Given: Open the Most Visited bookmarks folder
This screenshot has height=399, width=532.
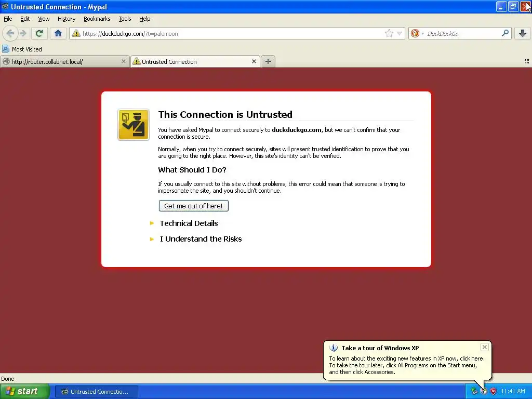Looking at the screenshot, I should pos(22,49).
